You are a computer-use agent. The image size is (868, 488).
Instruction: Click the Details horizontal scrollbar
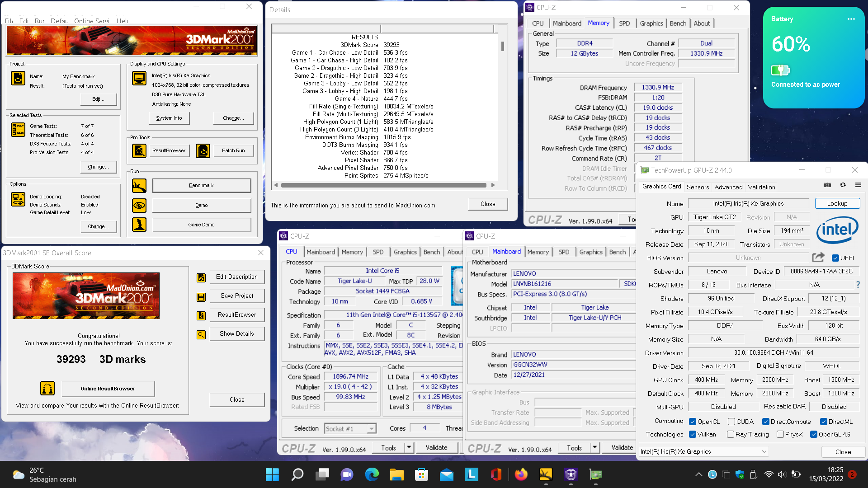point(383,185)
